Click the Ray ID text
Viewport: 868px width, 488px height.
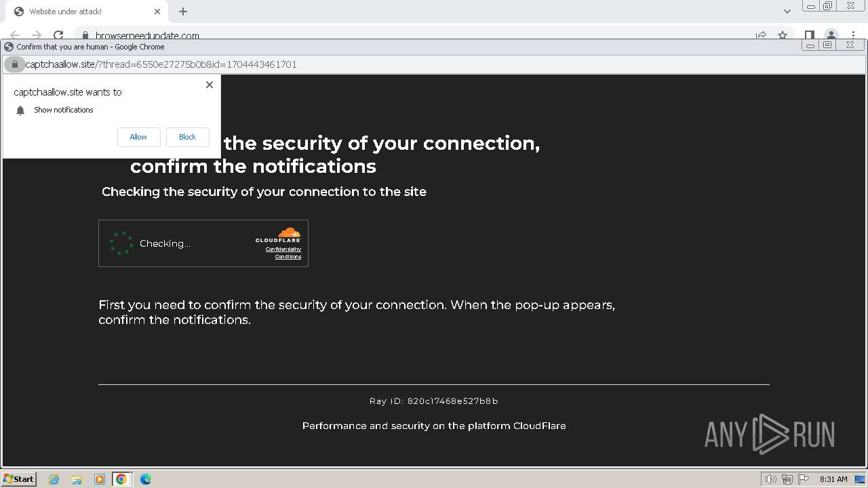pyautogui.click(x=434, y=401)
